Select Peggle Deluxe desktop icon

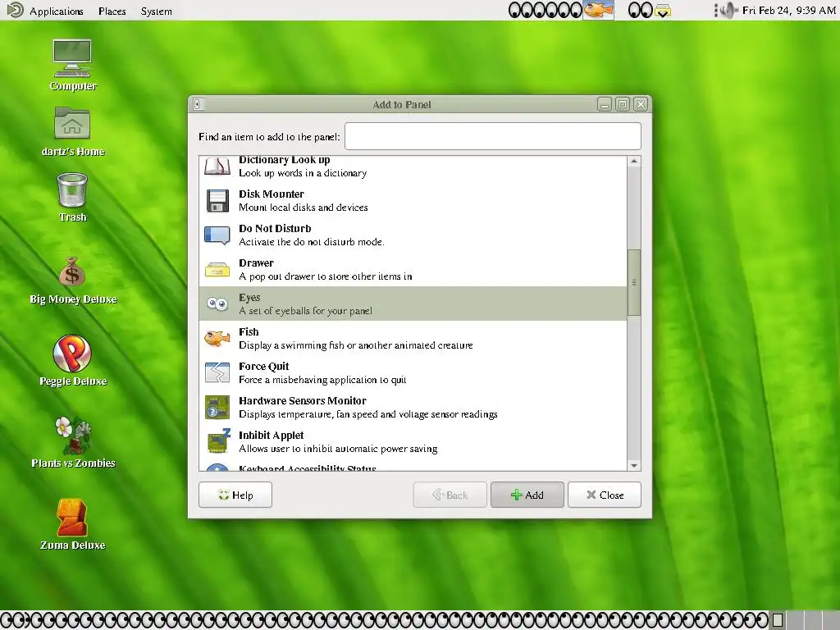[x=72, y=353]
